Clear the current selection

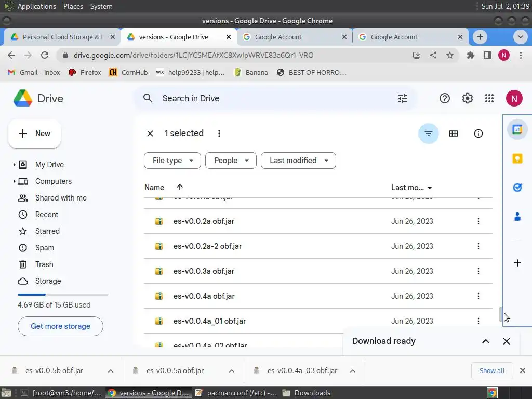[150, 134]
